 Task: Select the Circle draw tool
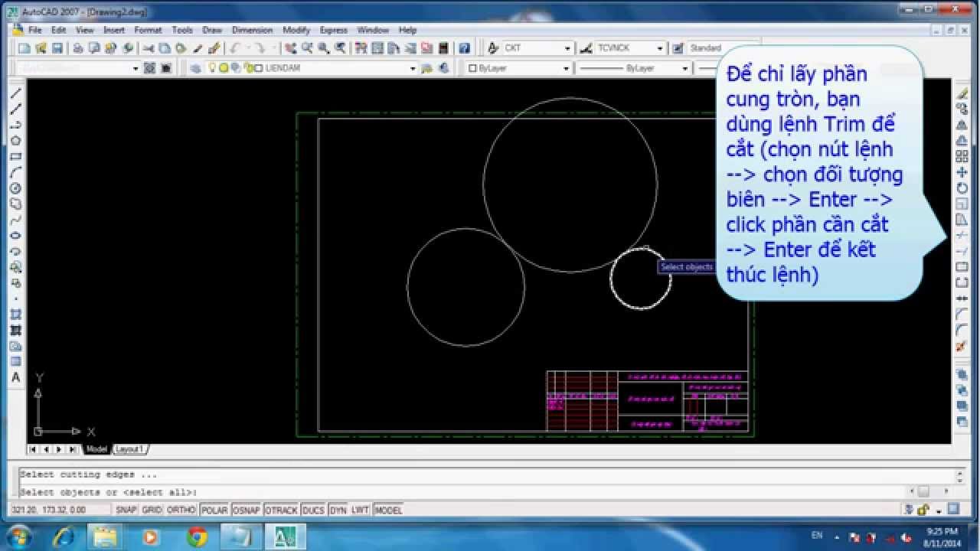pos(15,188)
